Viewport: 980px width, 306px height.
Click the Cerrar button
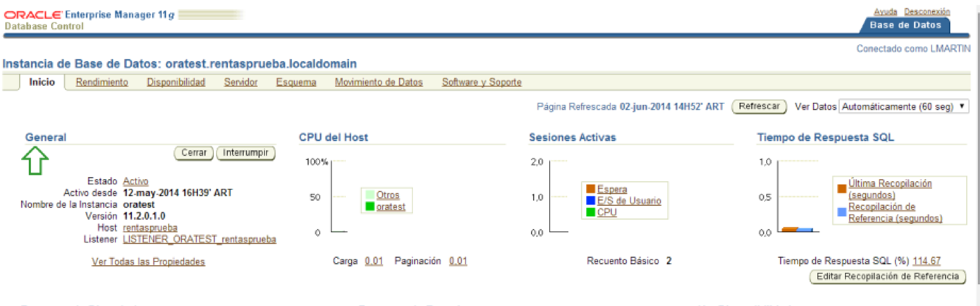[194, 153]
